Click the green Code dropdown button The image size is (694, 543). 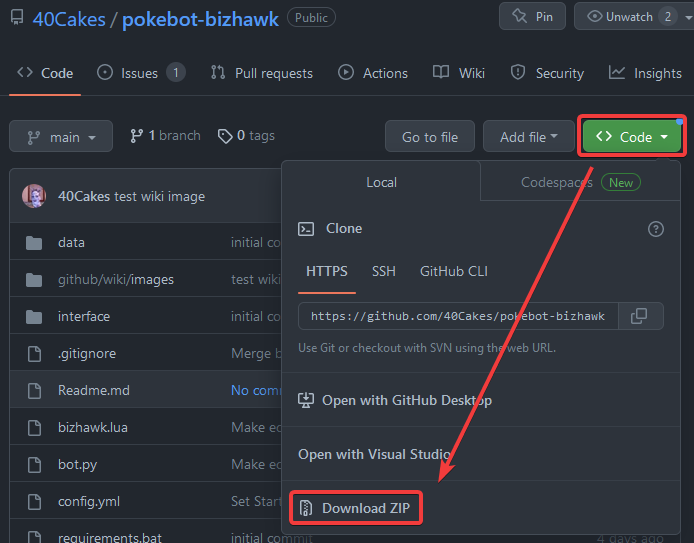click(x=632, y=136)
